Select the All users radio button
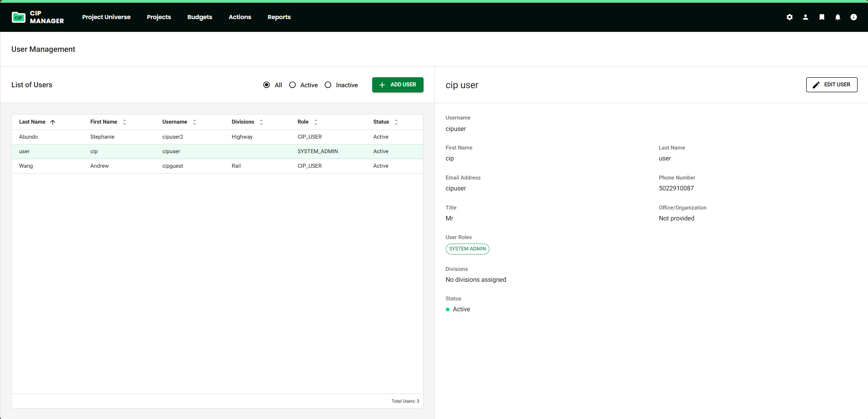The width and height of the screenshot is (868, 419). (266, 85)
